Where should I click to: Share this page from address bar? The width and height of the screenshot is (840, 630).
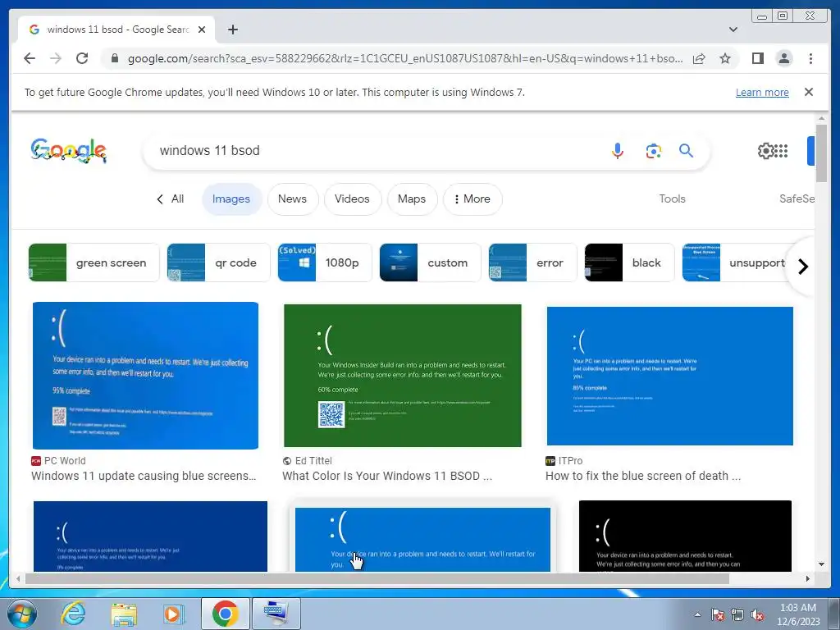click(699, 58)
